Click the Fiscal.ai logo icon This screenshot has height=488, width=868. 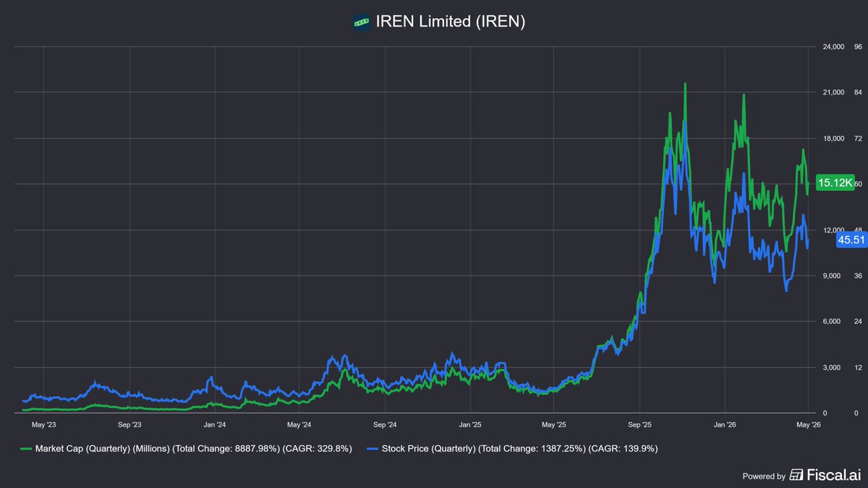[797, 475]
